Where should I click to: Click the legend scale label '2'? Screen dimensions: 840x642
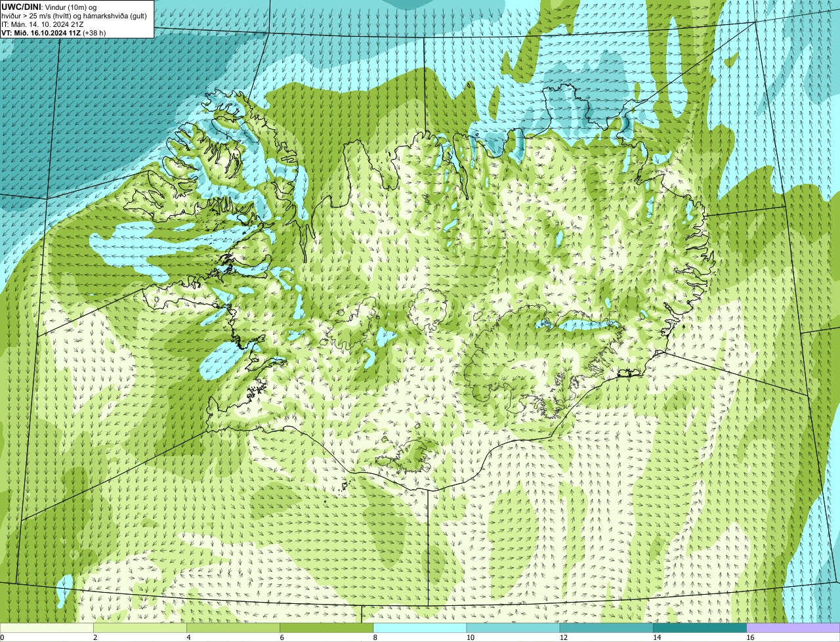coord(95,637)
